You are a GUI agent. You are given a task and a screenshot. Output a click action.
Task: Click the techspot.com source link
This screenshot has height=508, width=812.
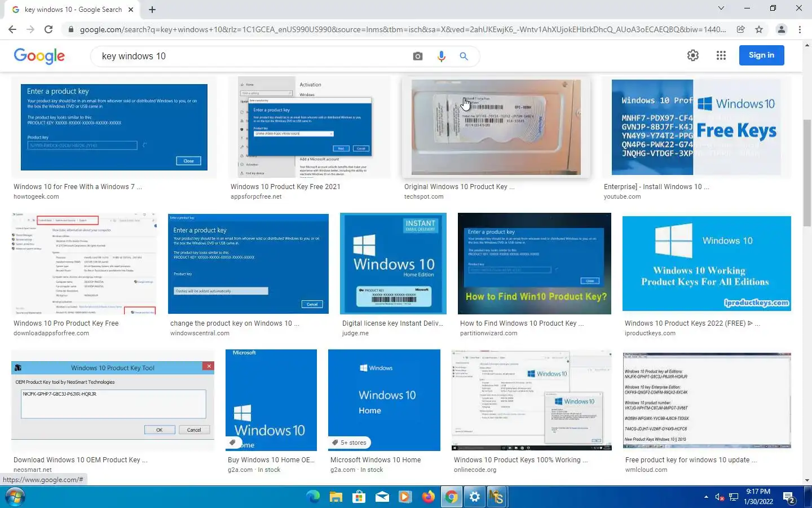(423, 197)
